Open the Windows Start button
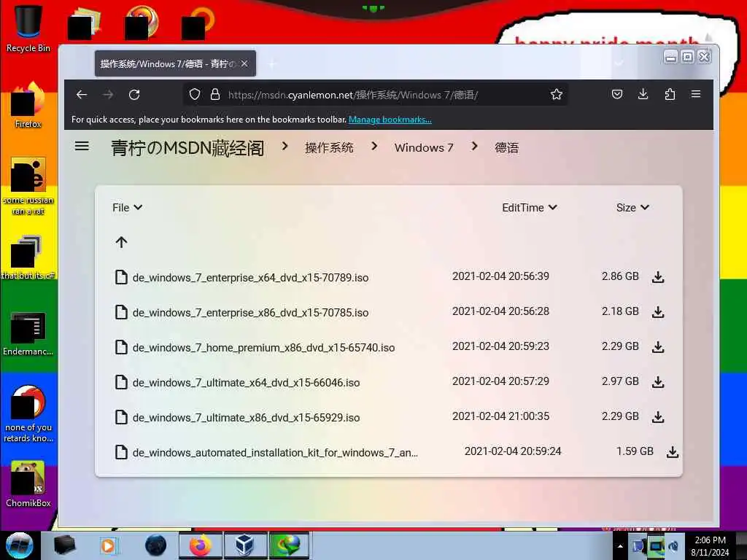This screenshot has width=747, height=560. tap(20, 545)
